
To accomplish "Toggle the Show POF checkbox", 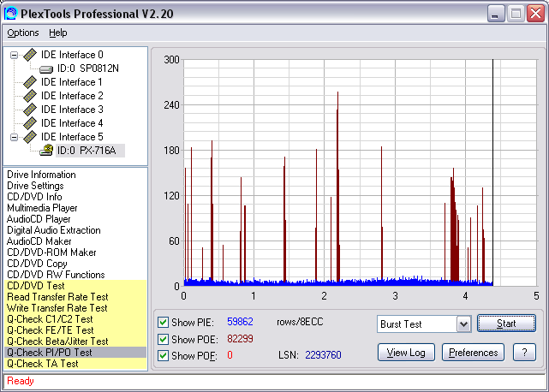I will click(x=163, y=355).
